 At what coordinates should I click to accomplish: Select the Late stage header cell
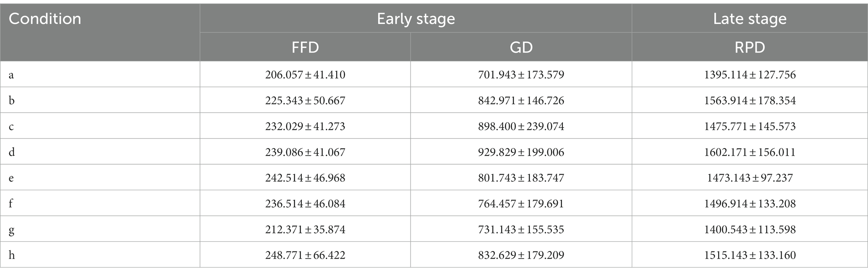(750, 19)
